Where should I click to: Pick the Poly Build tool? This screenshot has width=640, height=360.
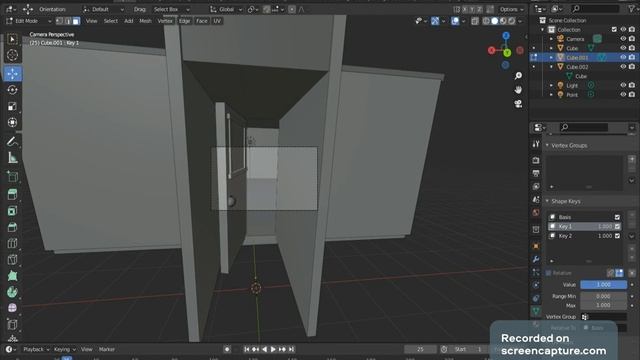12,276
